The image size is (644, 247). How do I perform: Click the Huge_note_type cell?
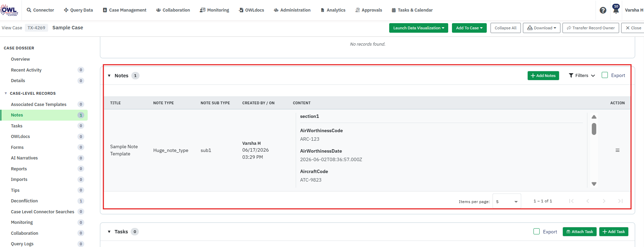tap(171, 150)
